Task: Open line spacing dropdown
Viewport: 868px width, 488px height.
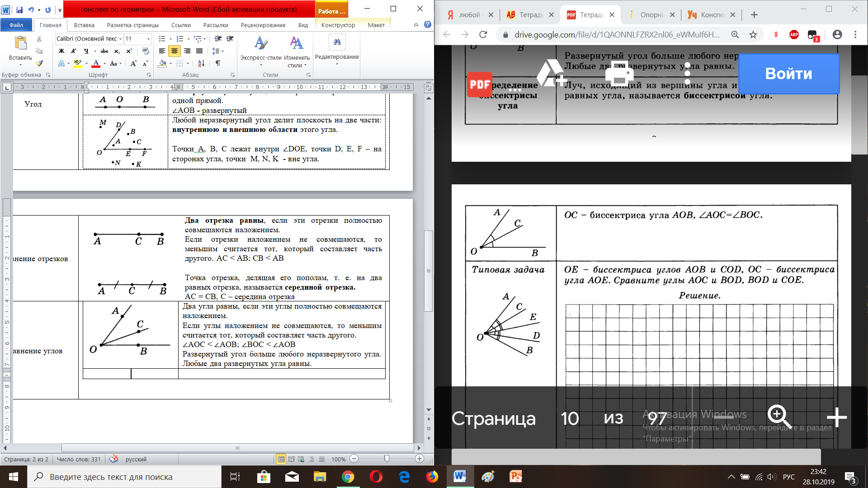Action: (x=217, y=51)
